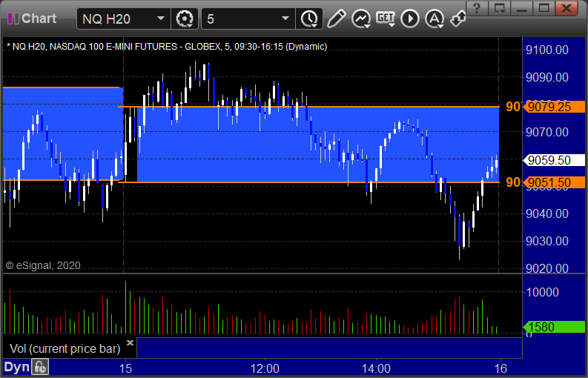Click the 9079.25 orange price label
588x378 pixels.
[554, 107]
